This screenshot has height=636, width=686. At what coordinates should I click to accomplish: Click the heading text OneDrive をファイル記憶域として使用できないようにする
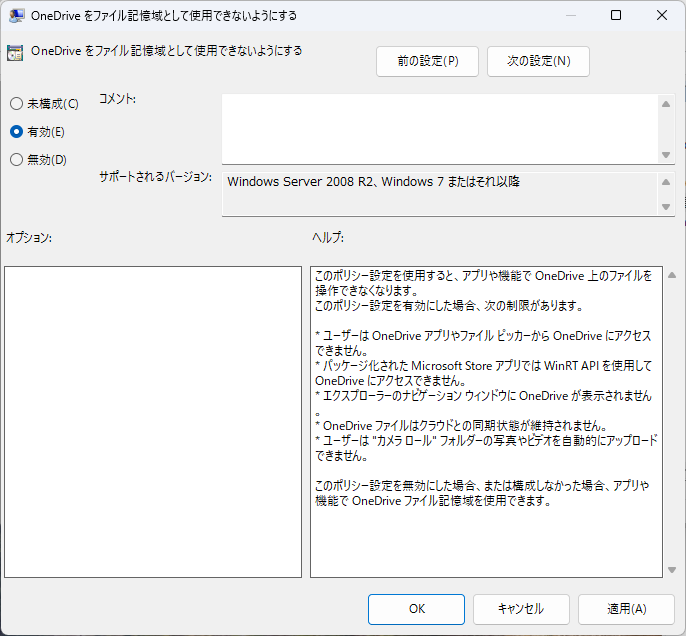[166, 51]
